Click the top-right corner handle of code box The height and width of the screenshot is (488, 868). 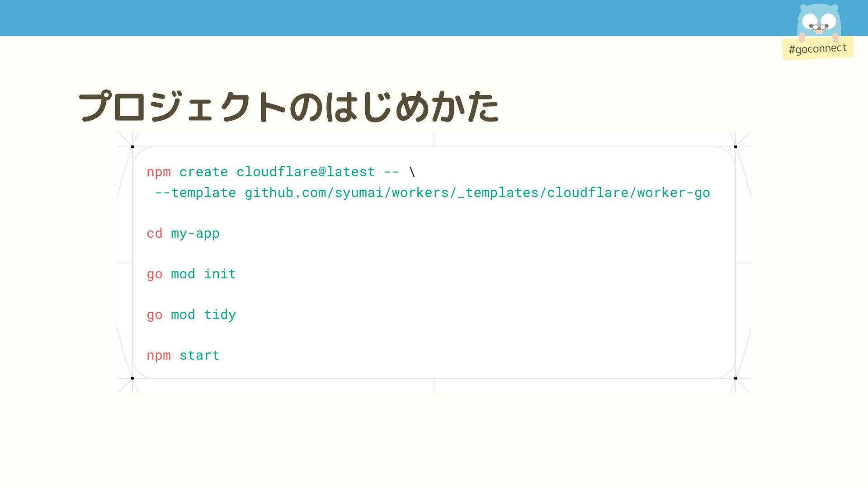pos(736,147)
